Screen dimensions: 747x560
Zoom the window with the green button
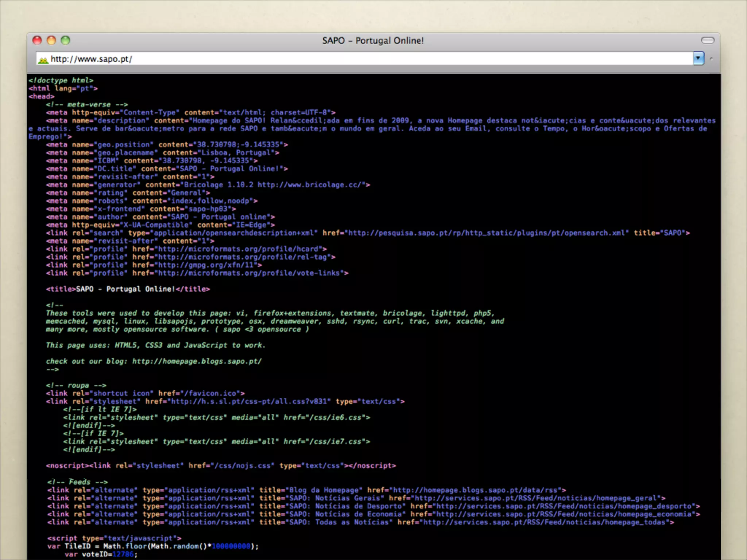(65, 40)
